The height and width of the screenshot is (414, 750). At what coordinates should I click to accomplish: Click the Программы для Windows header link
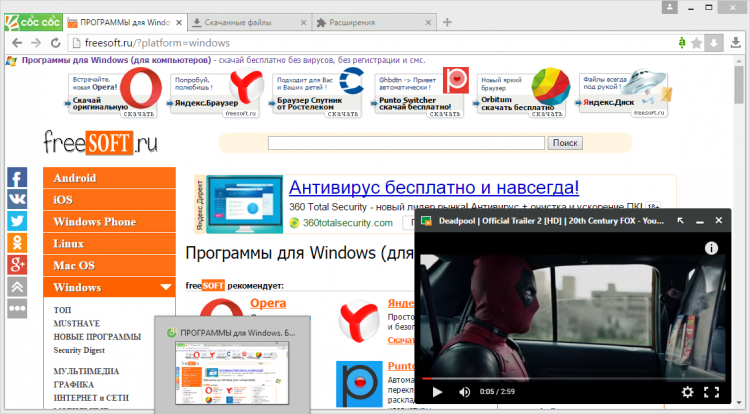point(116,60)
